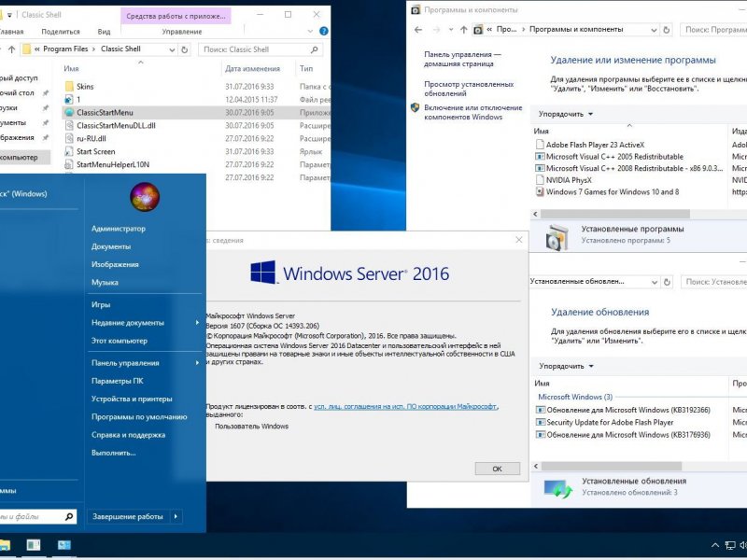Open the second taskbar application icon

[34, 545]
